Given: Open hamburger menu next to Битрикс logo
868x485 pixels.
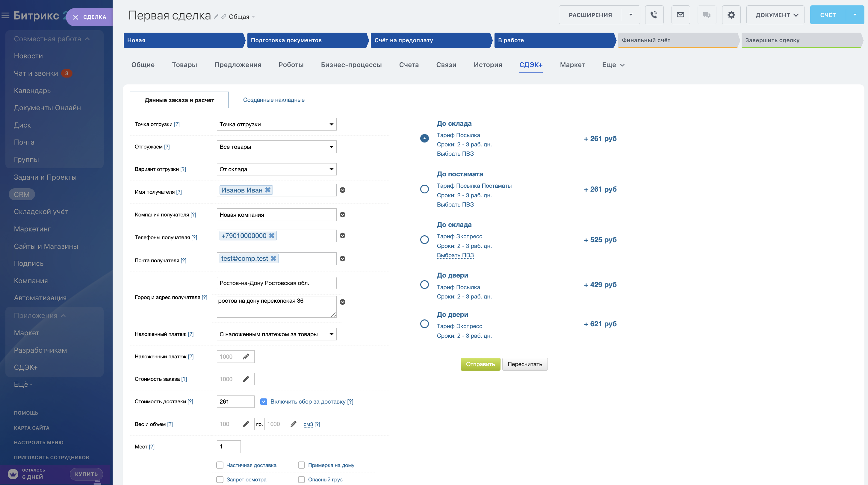Looking at the screenshot, I should (x=5, y=16).
